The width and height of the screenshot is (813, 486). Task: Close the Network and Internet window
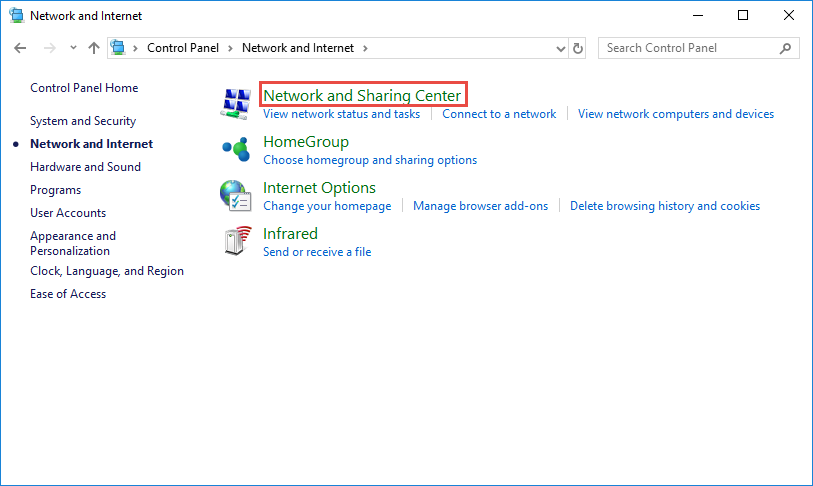789,16
